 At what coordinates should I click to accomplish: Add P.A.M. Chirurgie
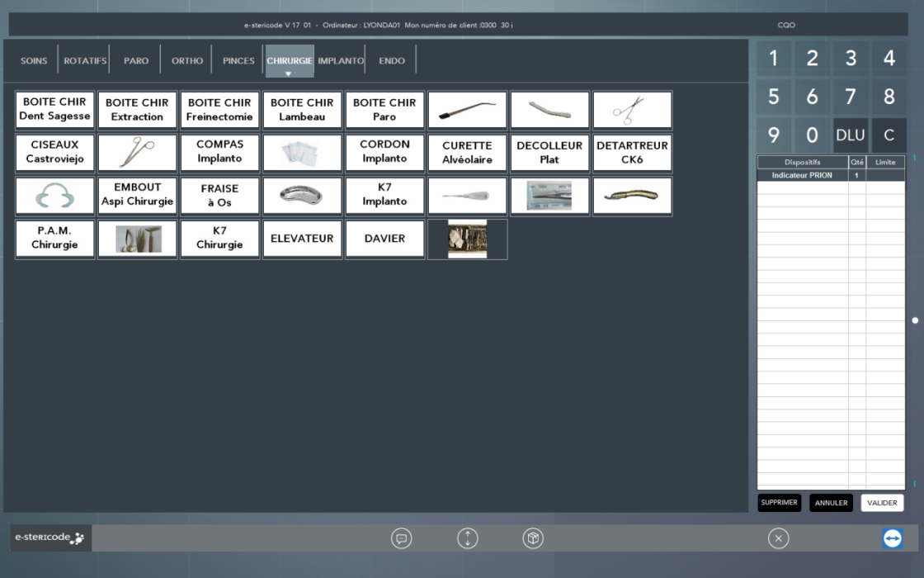(54, 239)
